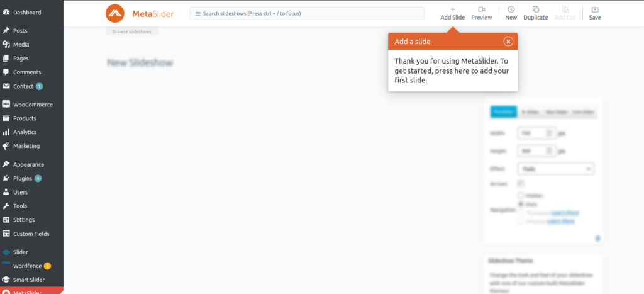Close the 'Add a slide' tooltip

tap(508, 42)
